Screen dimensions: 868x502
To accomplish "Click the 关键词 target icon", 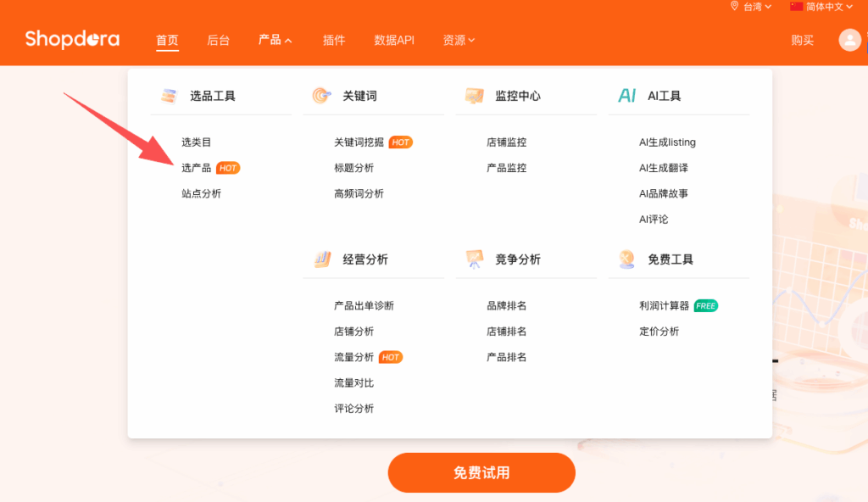I will [321, 96].
